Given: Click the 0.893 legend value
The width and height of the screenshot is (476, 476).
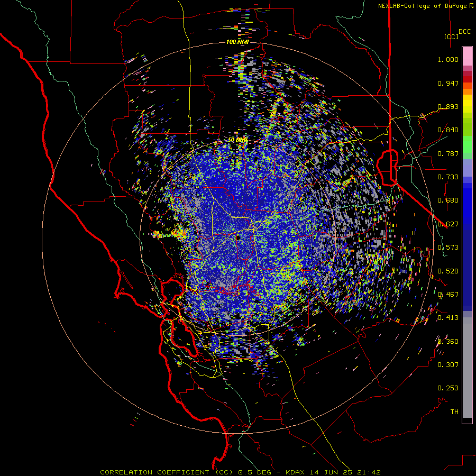Looking at the screenshot, I should point(448,106).
